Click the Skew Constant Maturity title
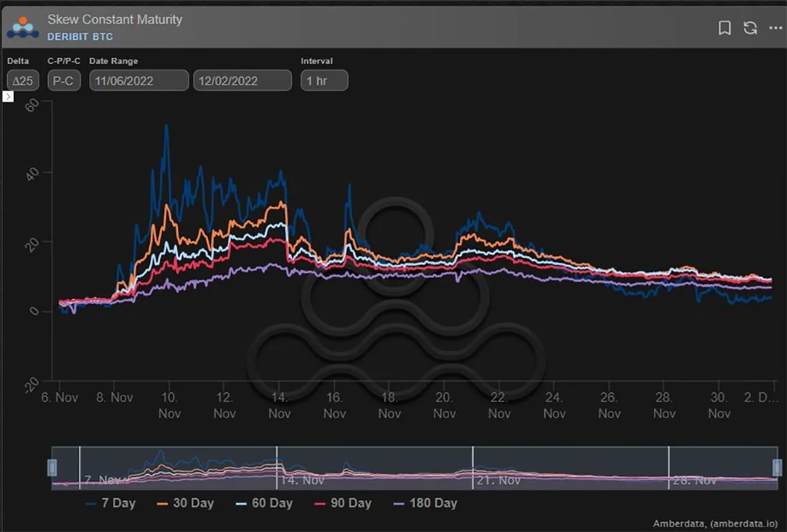The width and height of the screenshot is (787, 532). (x=115, y=20)
